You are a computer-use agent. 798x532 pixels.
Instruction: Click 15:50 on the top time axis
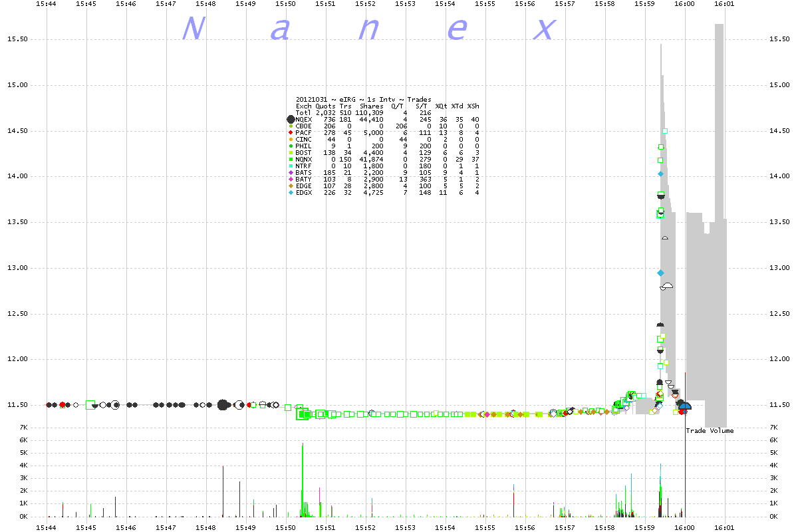[286, 4]
